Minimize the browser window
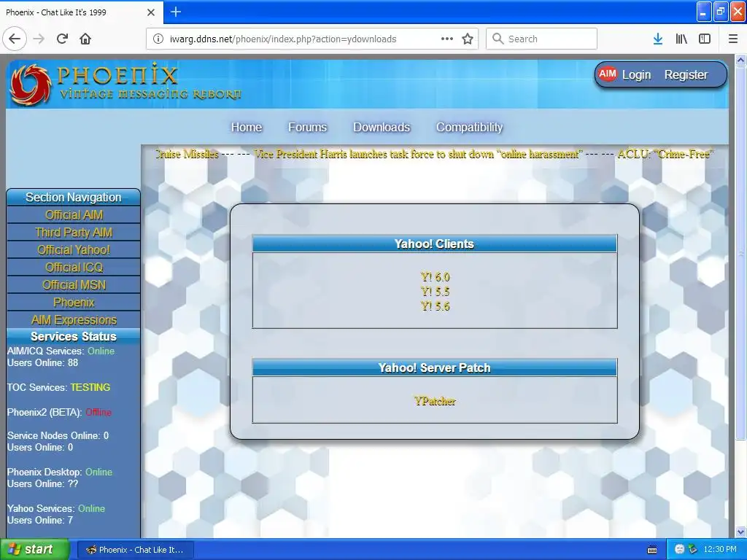The height and width of the screenshot is (560, 747). point(704,12)
